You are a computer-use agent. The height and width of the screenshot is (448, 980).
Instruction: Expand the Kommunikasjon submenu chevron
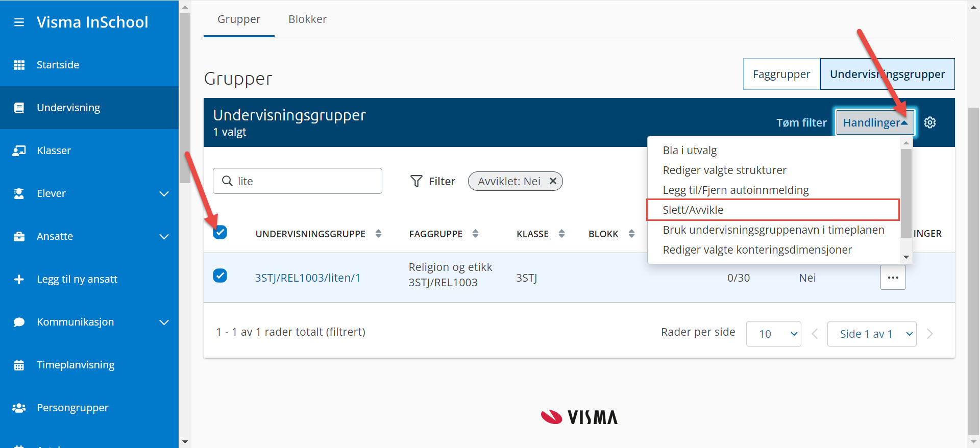[164, 322]
